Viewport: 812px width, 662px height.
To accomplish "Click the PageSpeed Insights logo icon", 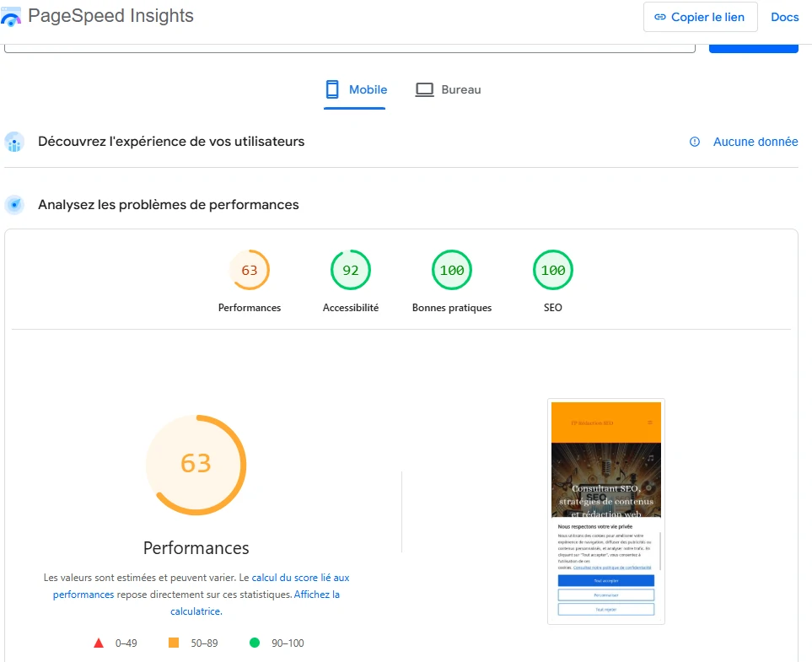I will pyautogui.click(x=11, y=17).
